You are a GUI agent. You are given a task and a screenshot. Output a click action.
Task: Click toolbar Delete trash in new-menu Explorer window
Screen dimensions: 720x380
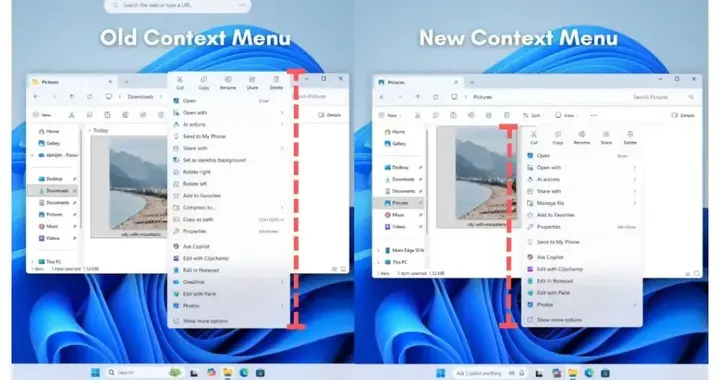tap(506, 115)
